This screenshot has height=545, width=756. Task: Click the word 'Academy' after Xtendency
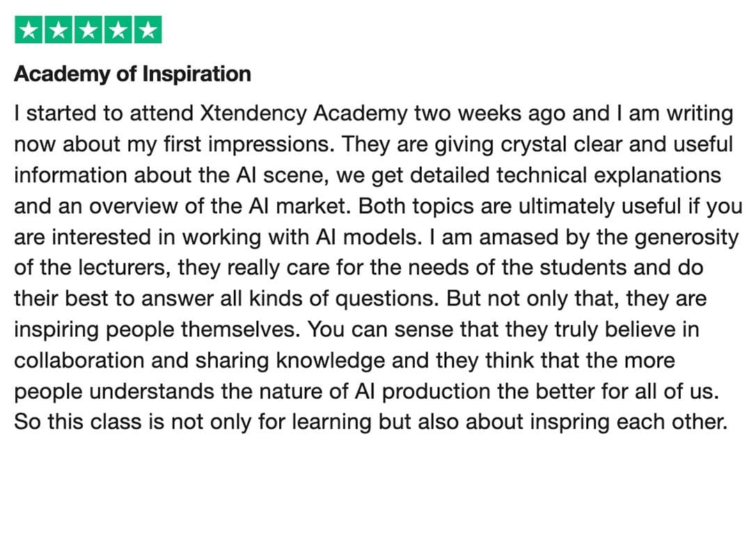[361, 114]
